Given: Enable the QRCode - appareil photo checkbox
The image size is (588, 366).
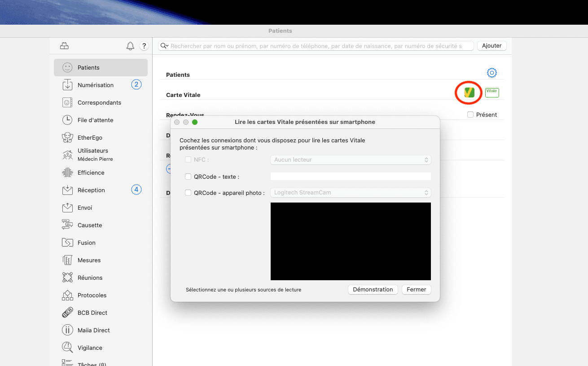Looking at the screenshot, I should coord(188,193).
